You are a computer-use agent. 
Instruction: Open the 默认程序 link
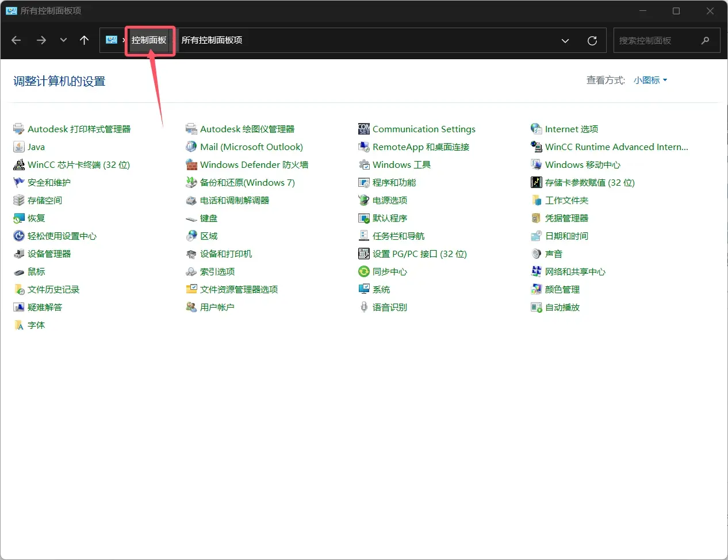pyautogui.click(x=390, y=218)
